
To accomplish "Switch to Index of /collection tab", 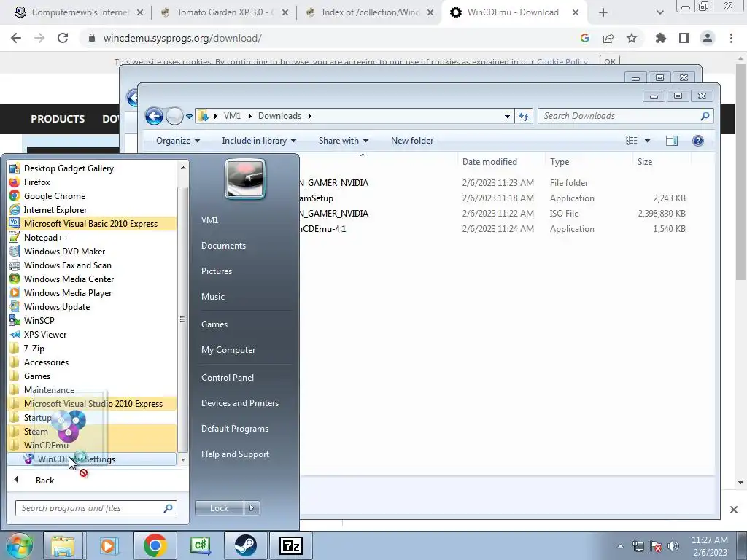I will [369, 12].
